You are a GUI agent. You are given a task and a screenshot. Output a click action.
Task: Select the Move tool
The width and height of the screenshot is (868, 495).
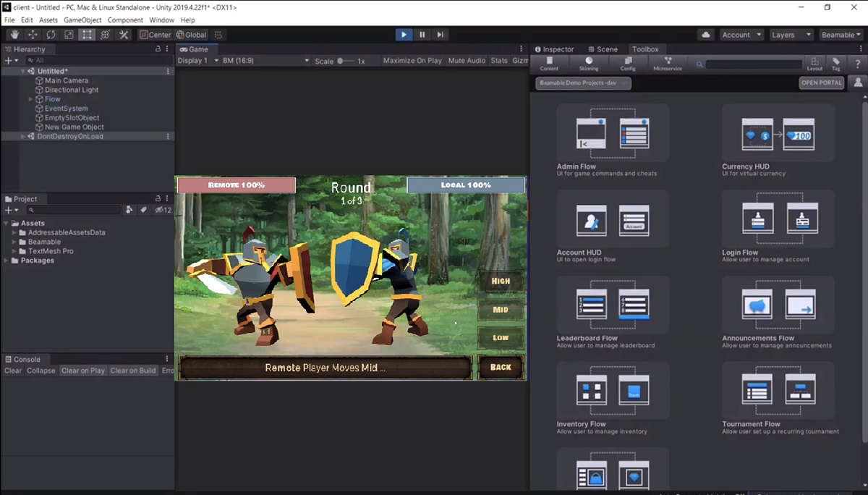(33, 35)
